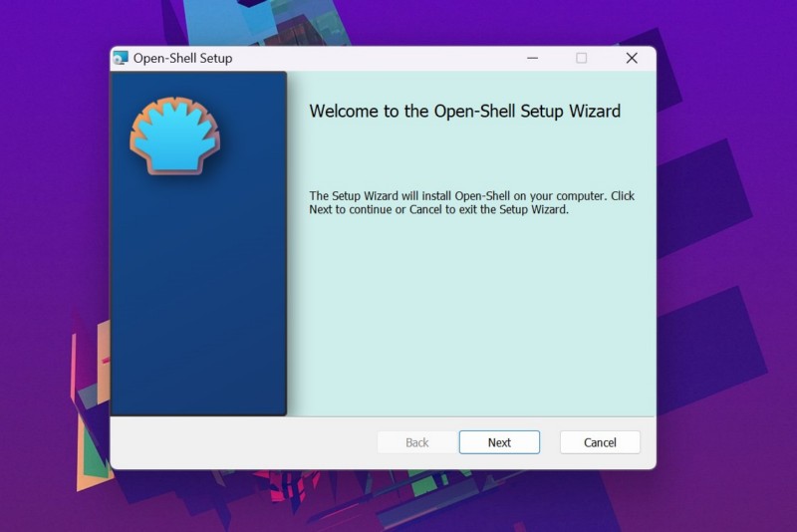Click the "Open-Shell Setup" title text

(182, 58)
